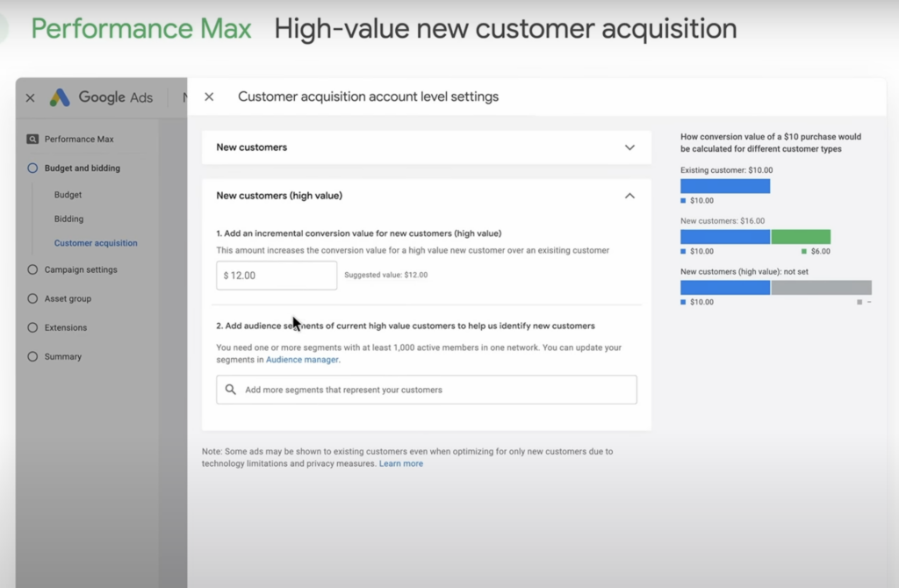Click the Existing customer blue value bar
The width and height of the screenshot is (899, 588).
click(x=725, y=186)
